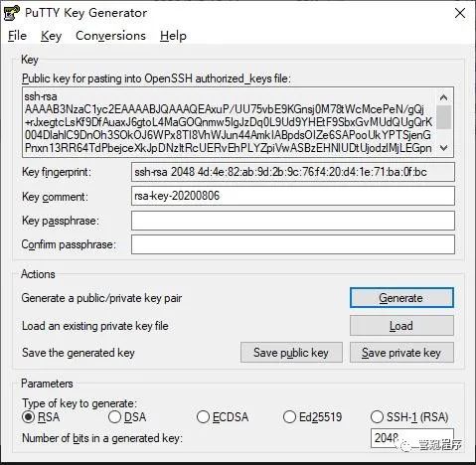Click the Key passphrase field

[x=293, y=221]
